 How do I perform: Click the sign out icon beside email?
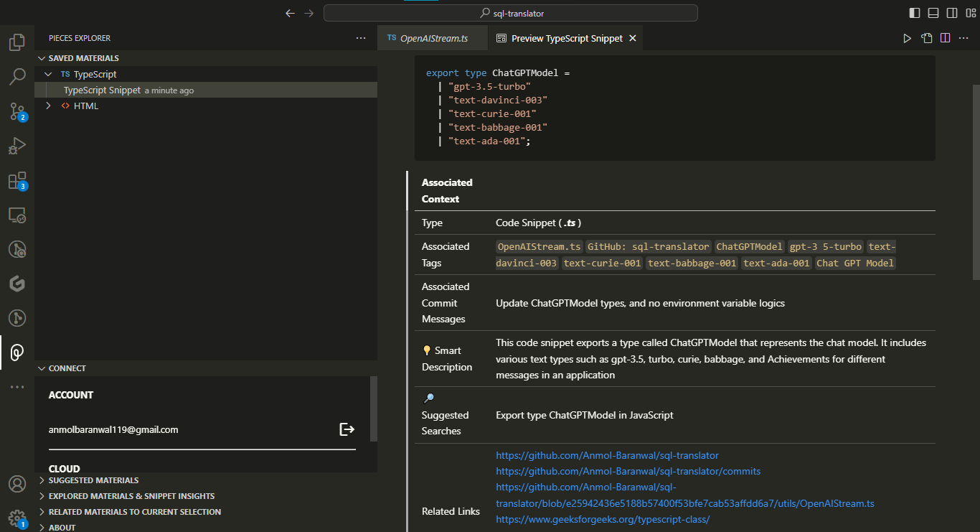(347, 429)
